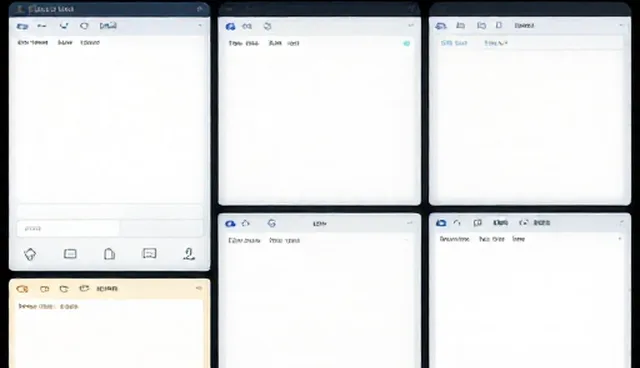The height and width of the screenshot is (368, 640).
Task: Click the small green status dot indicator
Action: pos(407,43)
